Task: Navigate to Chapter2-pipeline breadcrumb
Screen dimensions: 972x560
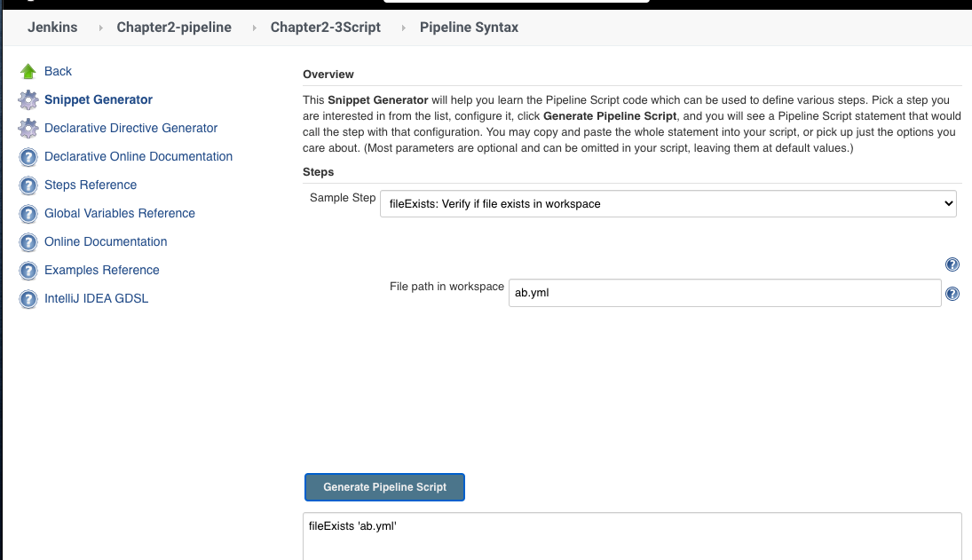Action: 174,28
